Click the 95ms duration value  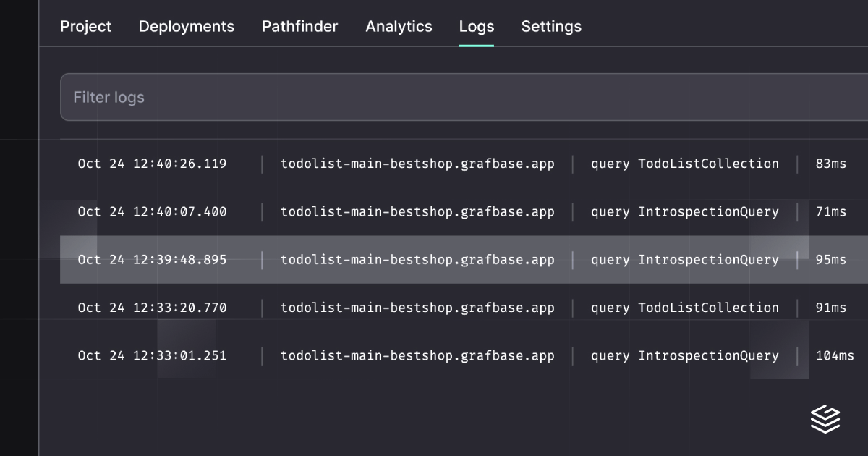830,260
